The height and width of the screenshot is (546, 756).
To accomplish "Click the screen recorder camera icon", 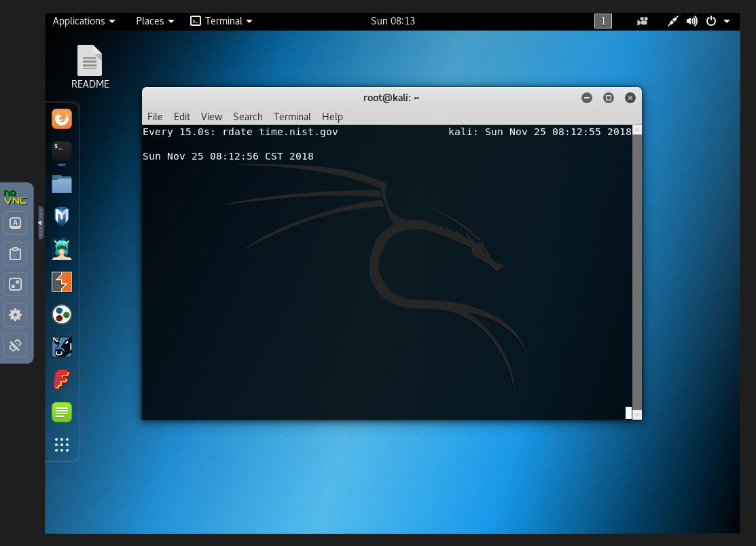I will coord(642,21).
